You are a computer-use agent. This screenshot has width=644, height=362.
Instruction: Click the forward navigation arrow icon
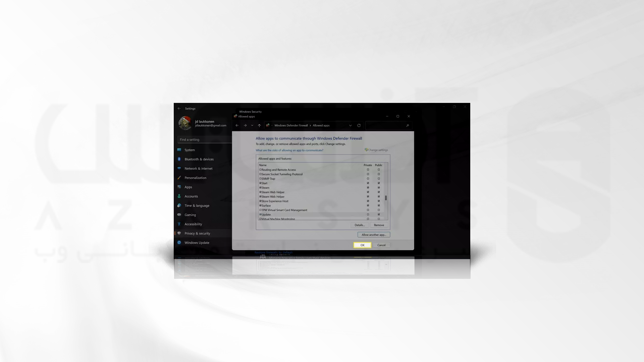[x=245, y=126]
